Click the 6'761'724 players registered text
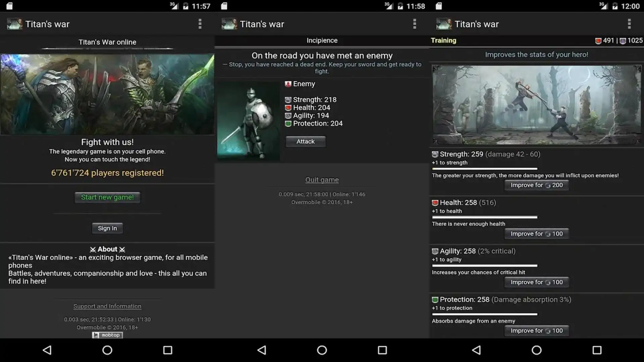Viewport: 644px width, 362px height. coord(107,173)
